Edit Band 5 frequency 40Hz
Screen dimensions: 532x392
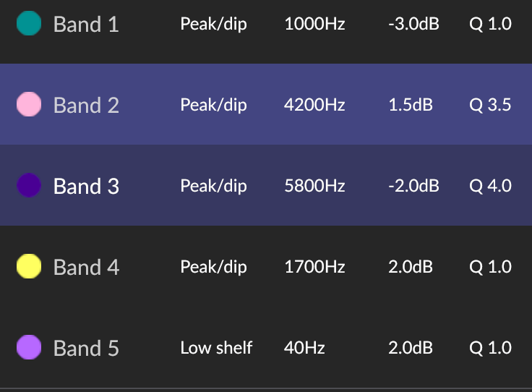pos(304,348)
